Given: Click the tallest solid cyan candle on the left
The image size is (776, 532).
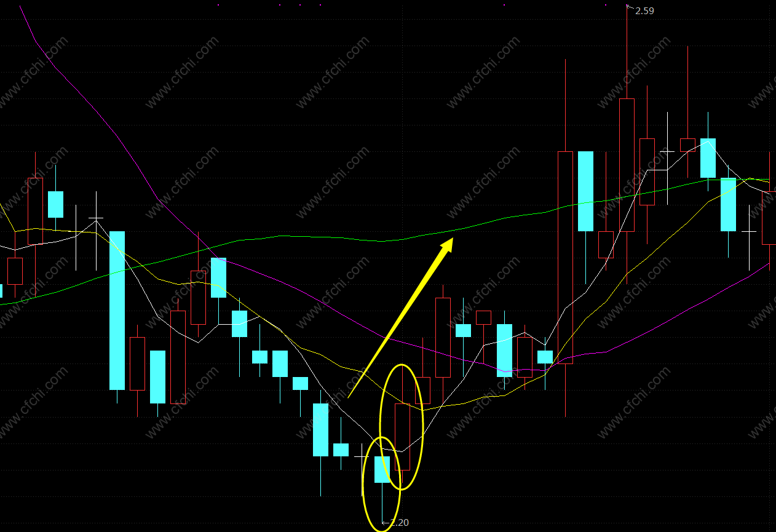Looking at the screenshot, I should pyautogui.click(x=117, y=311).
